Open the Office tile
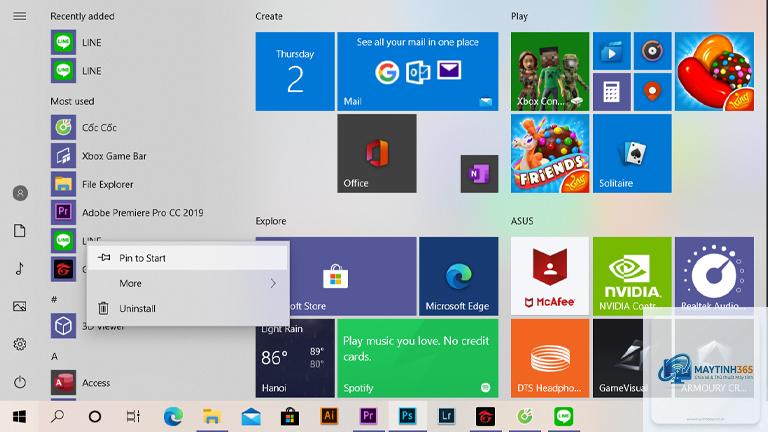Image resolution: width=768 pixels, height=432 pixels. tap(377, 153)
